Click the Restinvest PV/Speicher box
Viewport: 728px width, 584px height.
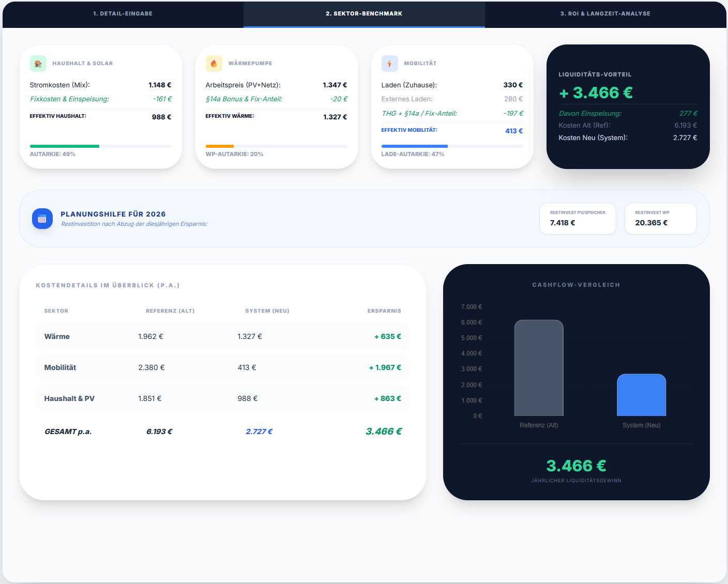tap(578, 219)
